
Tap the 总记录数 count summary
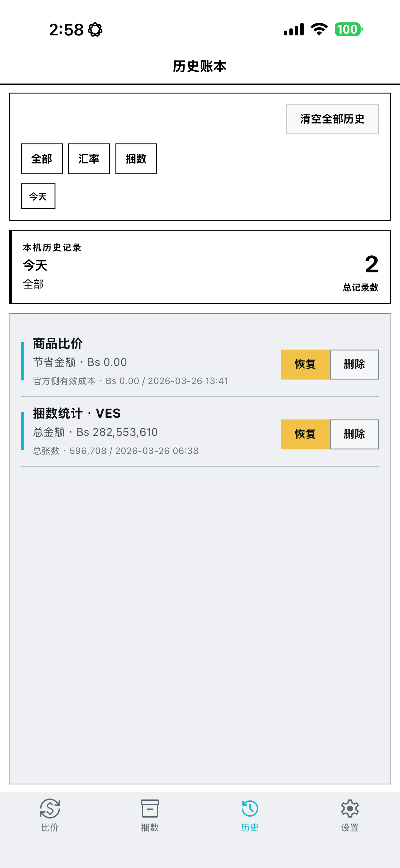[x=361, y=272]
